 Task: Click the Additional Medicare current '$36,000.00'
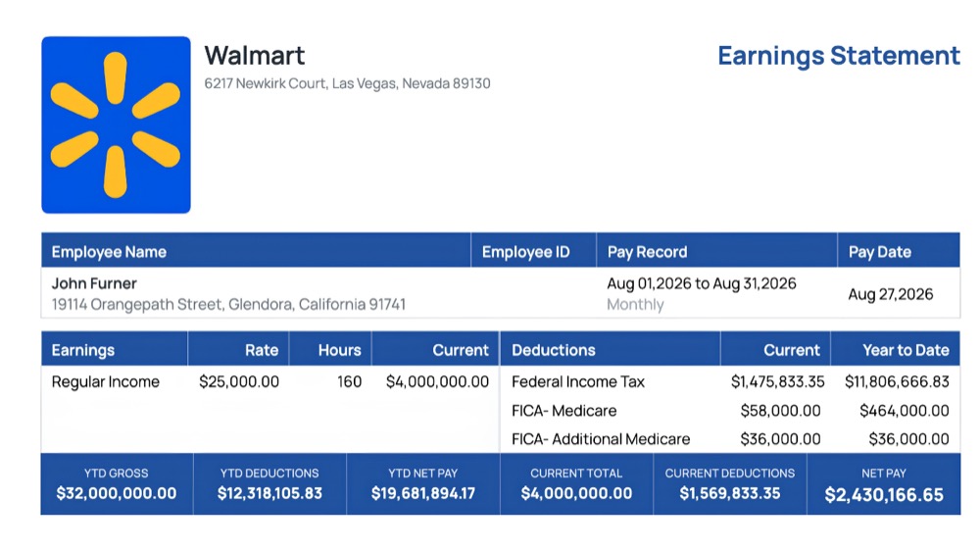click(x=780, y=439)
